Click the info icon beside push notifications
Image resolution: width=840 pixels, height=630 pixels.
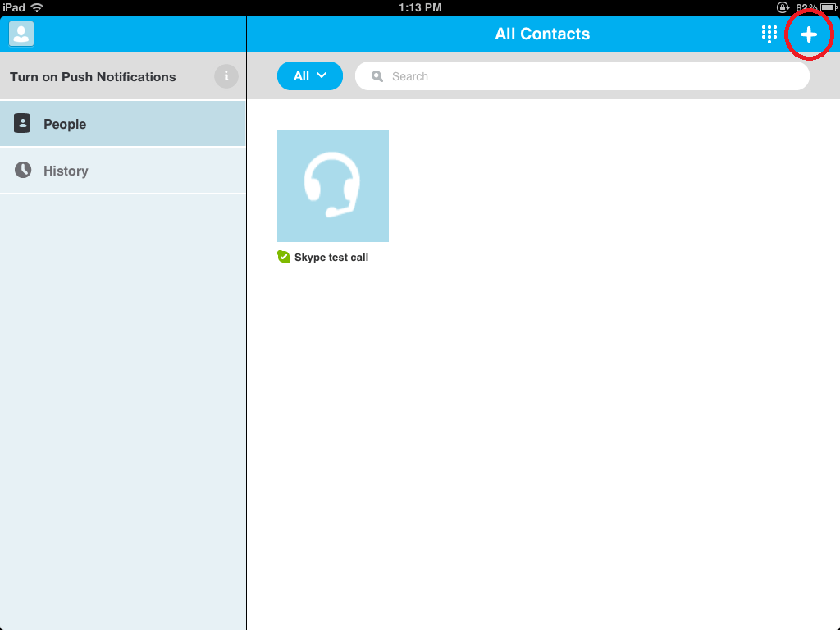tap(226, 76)
